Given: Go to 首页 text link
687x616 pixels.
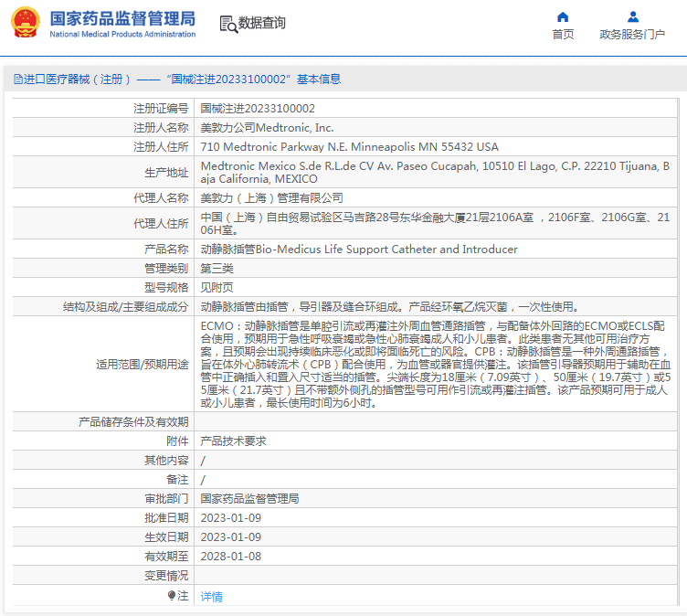Looking at the screenshot, I should coord(563,34).
